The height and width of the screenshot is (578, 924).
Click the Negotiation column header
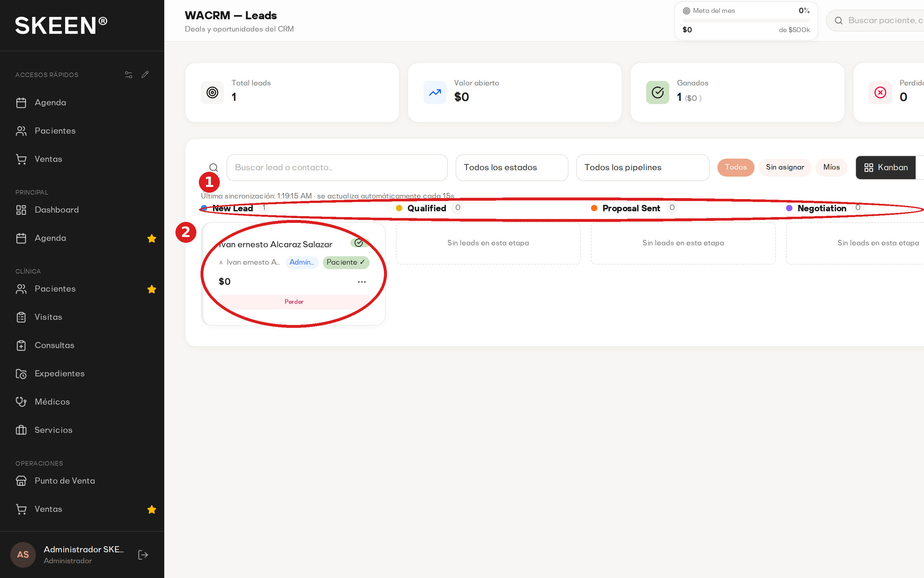(x=822, y=208)
